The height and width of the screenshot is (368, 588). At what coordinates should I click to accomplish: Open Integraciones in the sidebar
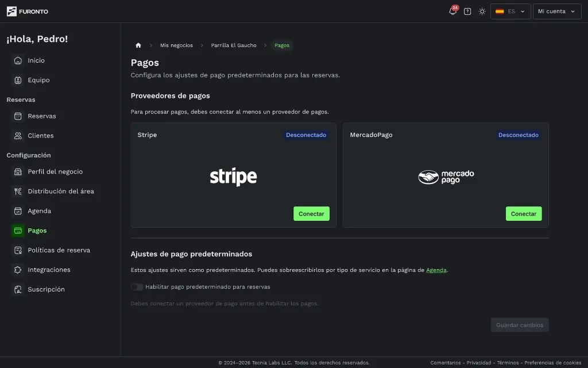[x=49, y=270]
